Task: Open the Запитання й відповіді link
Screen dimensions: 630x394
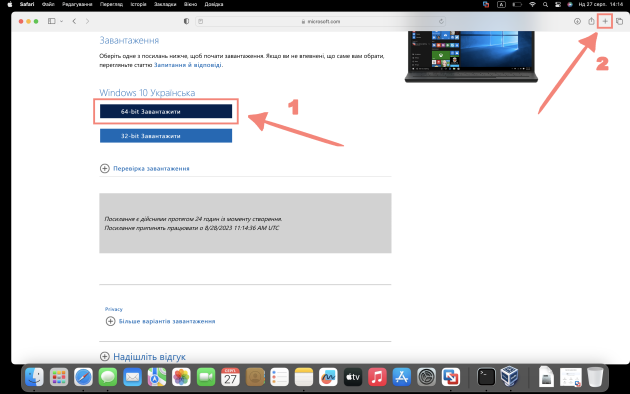Action: click(x=188, y=65)
